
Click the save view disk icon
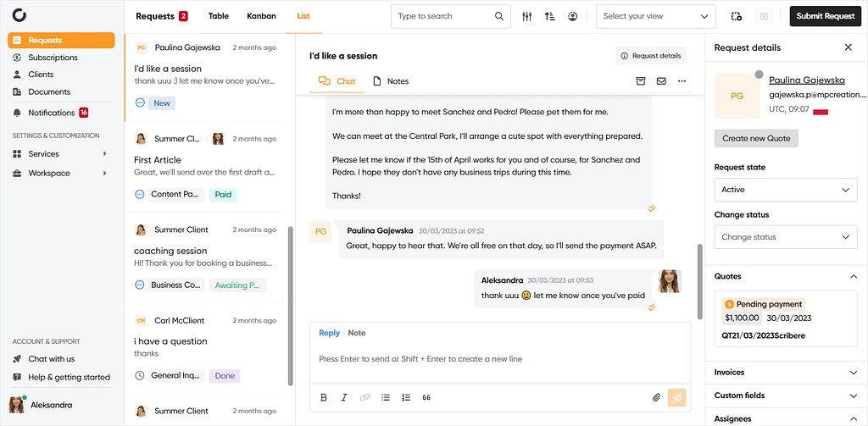coord(764,17)
